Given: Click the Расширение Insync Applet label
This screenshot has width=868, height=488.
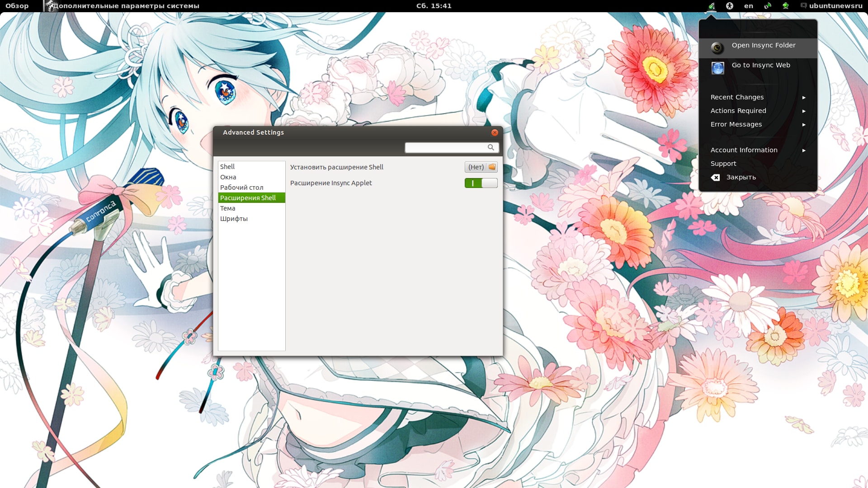Looking at the screenshot, I should (331, 183).
